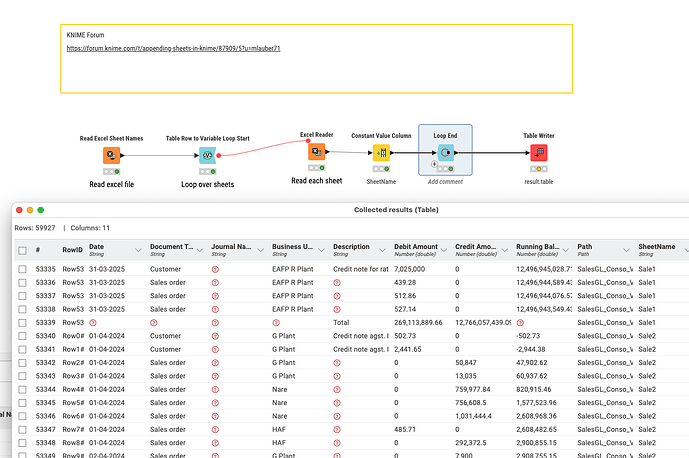The width and height of the screenshot is (689, 458).
Task: Click missing Business Unit icon in row 53339
Action: 276,323
